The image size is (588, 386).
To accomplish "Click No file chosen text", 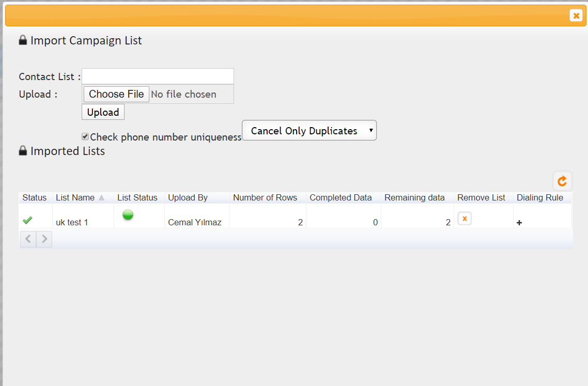I will [x=184, y=94].
